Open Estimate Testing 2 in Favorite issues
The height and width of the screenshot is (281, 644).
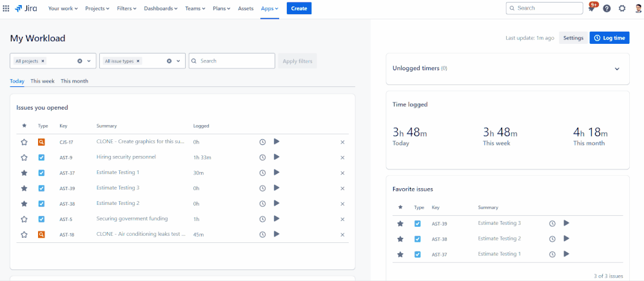[500, 238]
